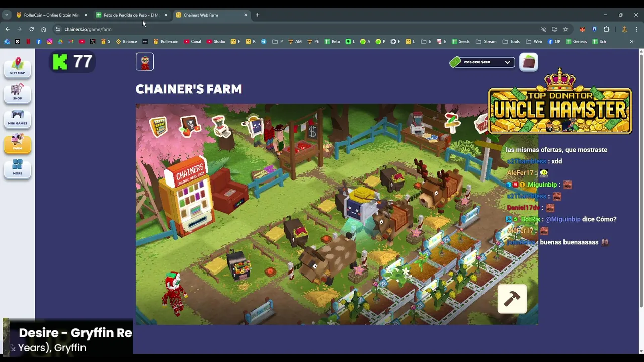The width and height of the screenshot is (644, 362).
Task: Click the Kick level 77 badge
Action: tap(72, 62)
